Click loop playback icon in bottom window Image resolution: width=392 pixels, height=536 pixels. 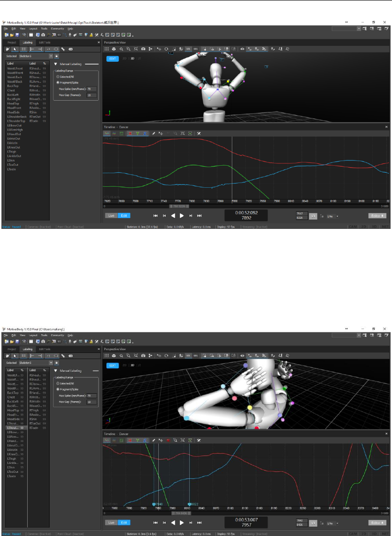pos(313,523)
